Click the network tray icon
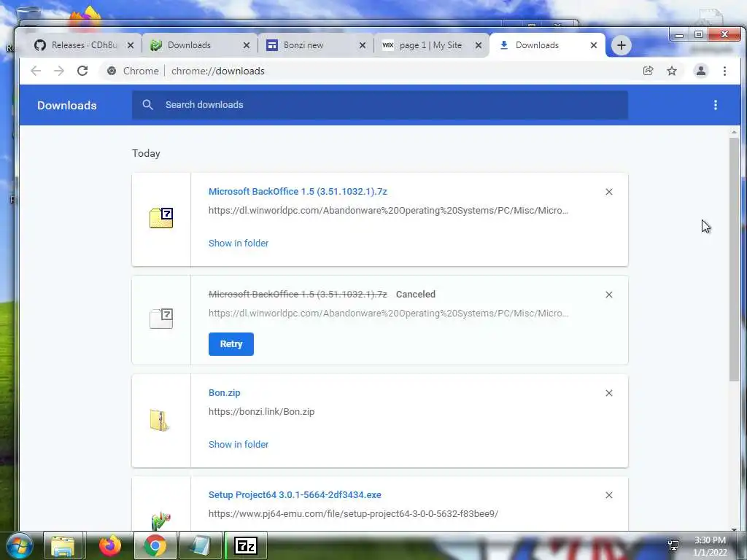The width and height of the screenshot is (747, 560). (x=673, y=545)
